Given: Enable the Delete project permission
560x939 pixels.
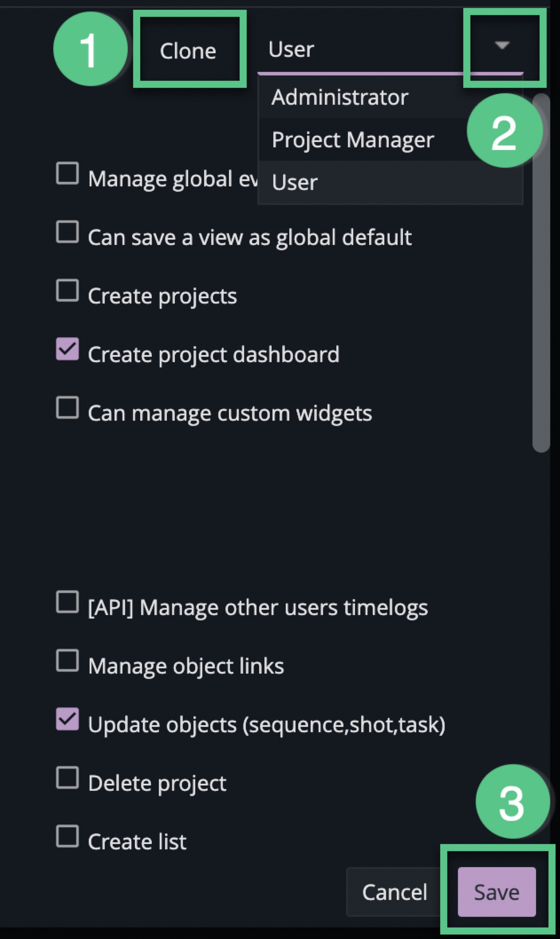Looking at the screenshot, I should pos(67,778).
